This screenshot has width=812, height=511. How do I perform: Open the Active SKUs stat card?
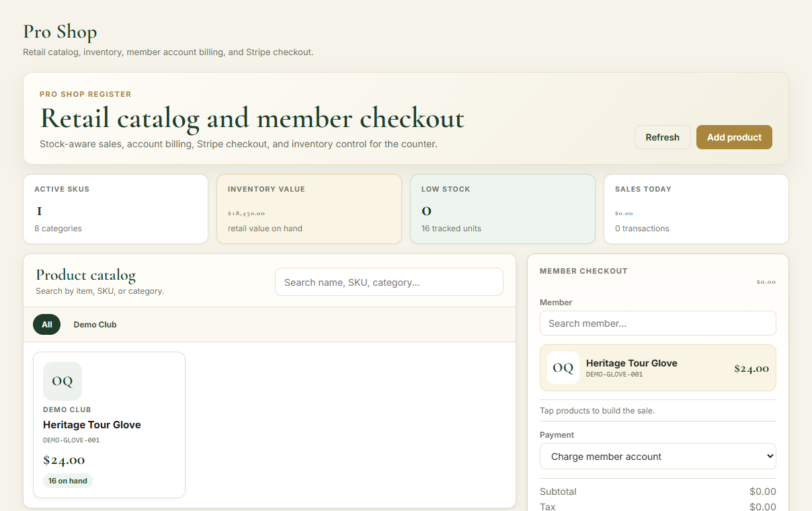point(116,209)
